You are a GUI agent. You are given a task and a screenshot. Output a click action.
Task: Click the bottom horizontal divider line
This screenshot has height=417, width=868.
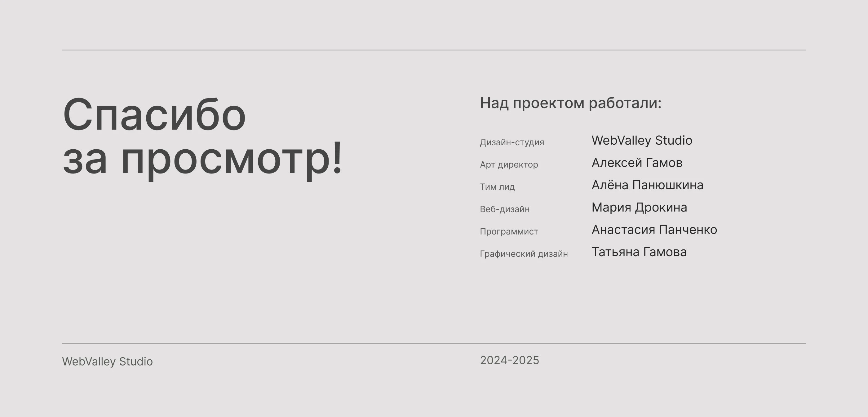pos(434,343)
